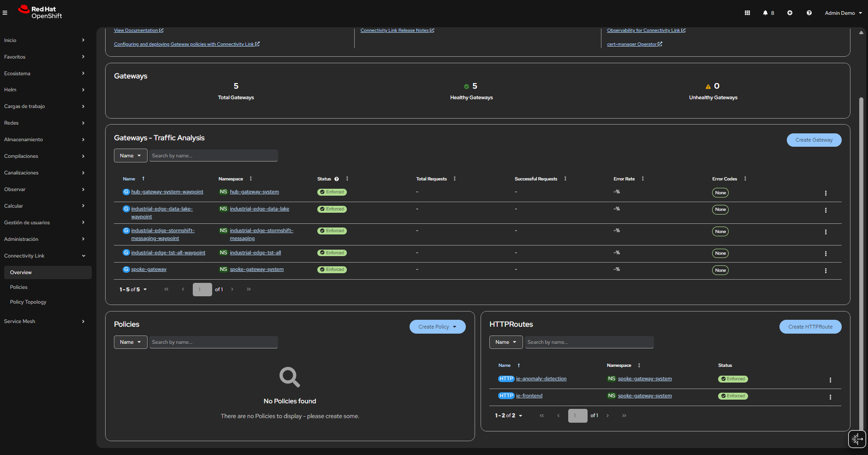Open Policies in Connectivity Link menu
This screenshot has height=455, width=868.
click(48, 287)
